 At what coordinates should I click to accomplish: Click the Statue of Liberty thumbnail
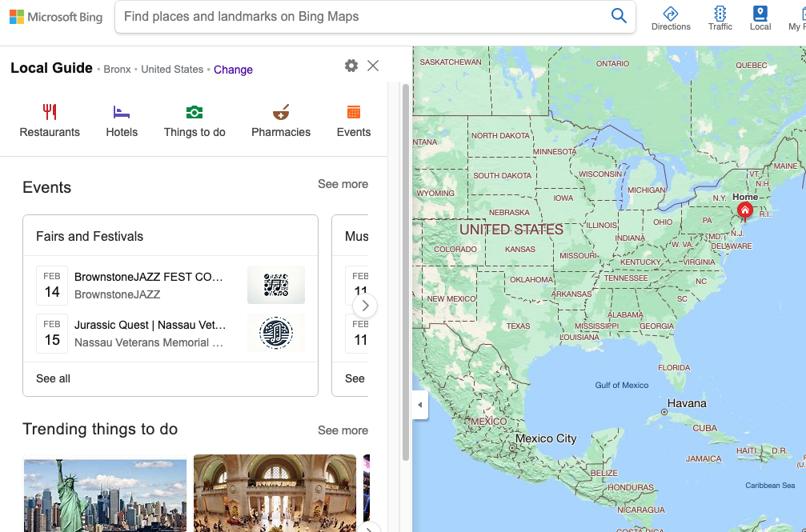pos(105,494)
